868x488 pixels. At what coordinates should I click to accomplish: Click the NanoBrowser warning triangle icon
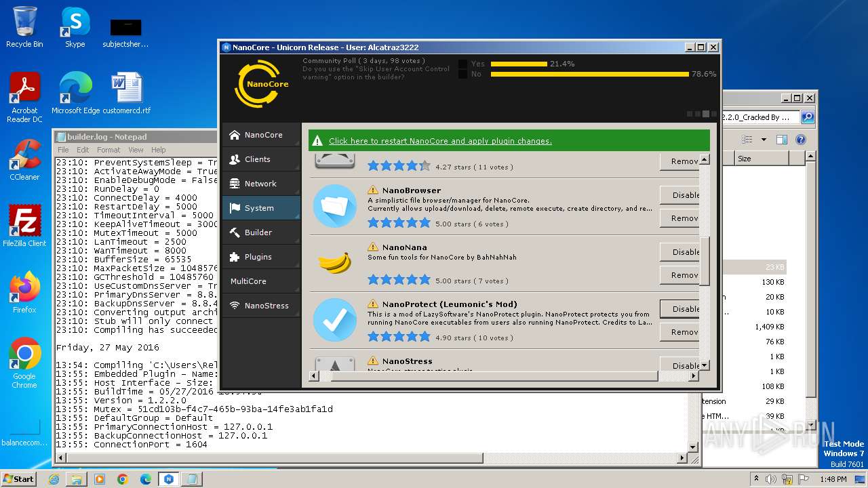pyautogui.click(x=373, y=190)
